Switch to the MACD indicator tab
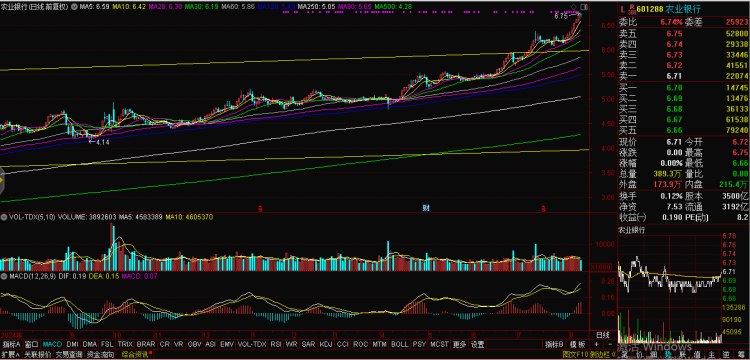Viewport: 750px width, 360px height. tap(52, 344)
